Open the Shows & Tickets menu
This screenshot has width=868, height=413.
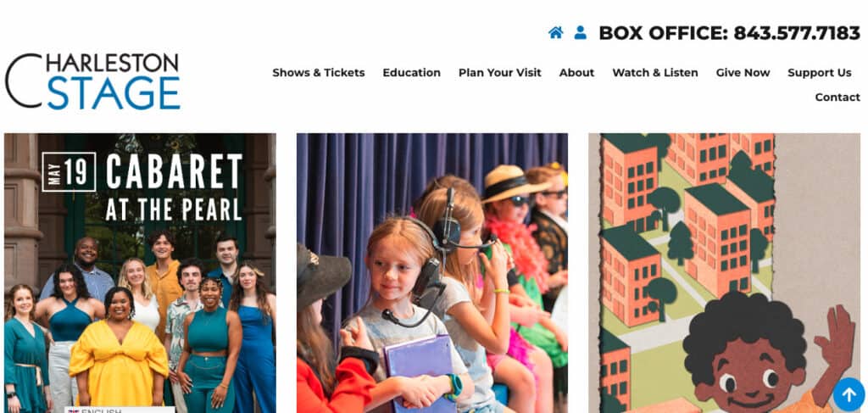click(x=319, y=73)
